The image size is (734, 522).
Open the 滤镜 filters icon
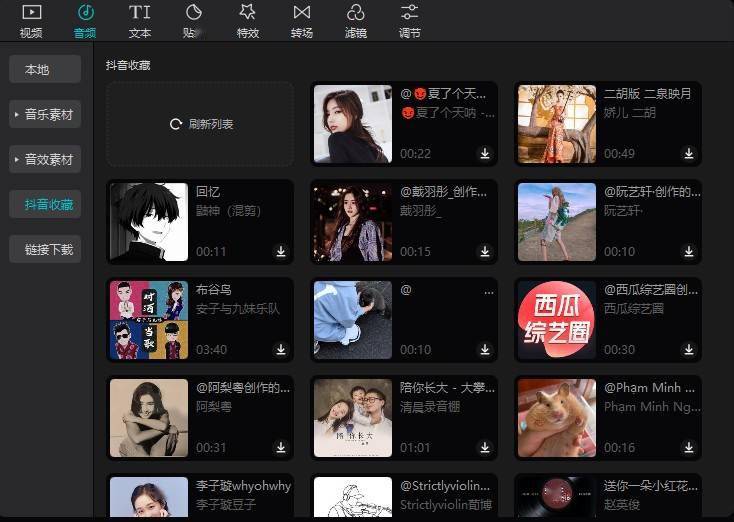pos(355,13)
